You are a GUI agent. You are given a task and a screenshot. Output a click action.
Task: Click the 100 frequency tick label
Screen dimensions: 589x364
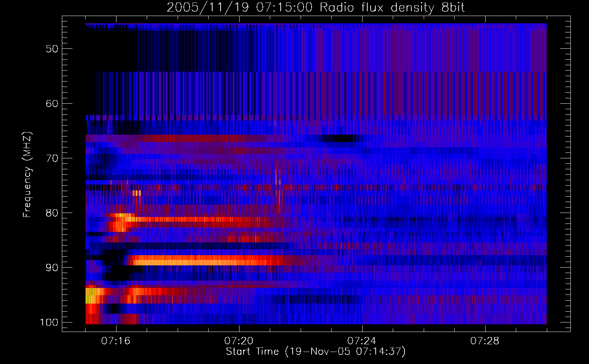[49, 323]
